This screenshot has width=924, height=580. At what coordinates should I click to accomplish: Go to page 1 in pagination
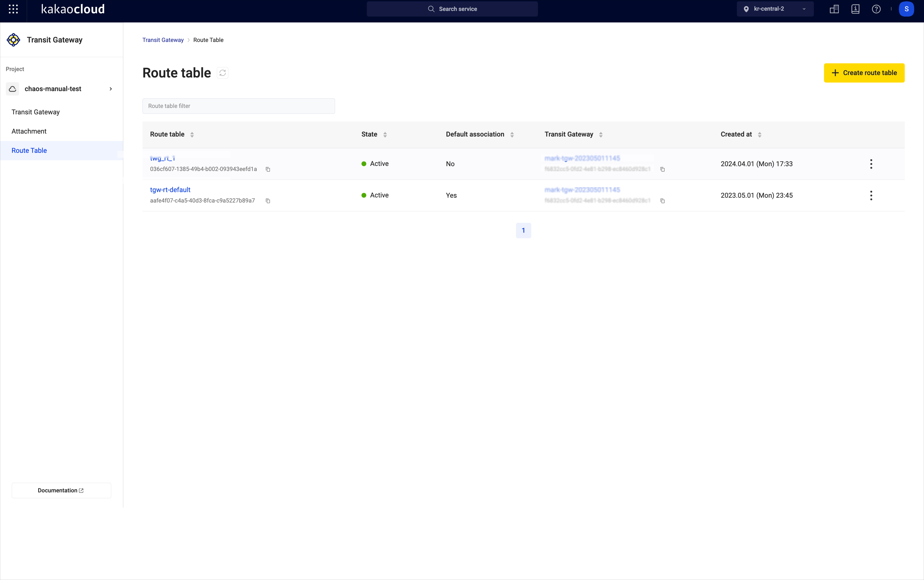[x=523, y=230]
